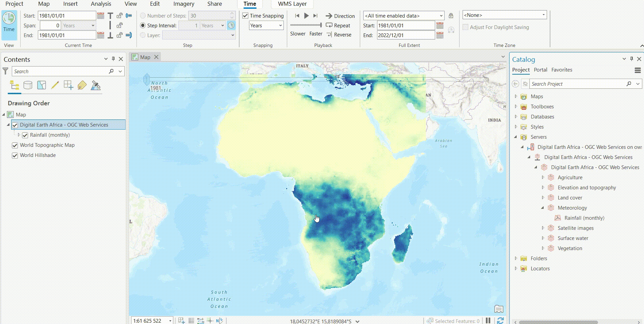Click the Refresh map icon in status bar

501,321
